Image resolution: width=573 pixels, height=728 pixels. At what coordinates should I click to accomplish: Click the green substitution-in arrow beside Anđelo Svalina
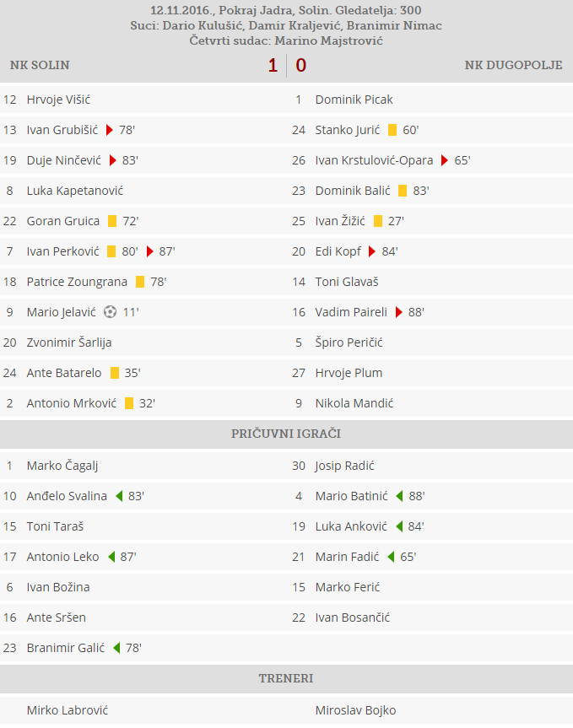point(118,496)
